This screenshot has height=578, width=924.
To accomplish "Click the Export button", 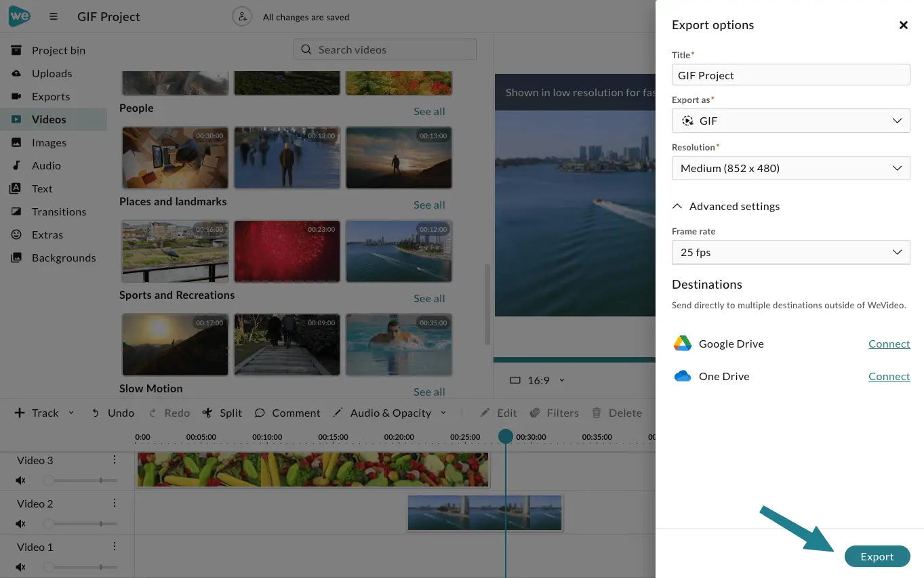I will 877,556.
